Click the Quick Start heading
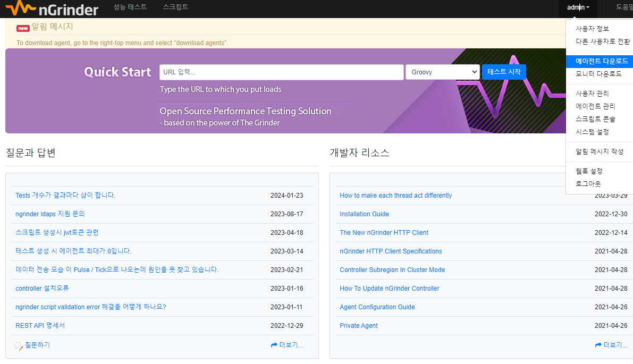 [117, 72]
